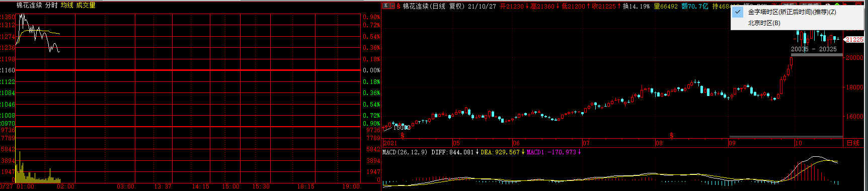Screen dimensions: 868x191
Task: Click the 03:00 time axis label
Action: pos(125,186)
